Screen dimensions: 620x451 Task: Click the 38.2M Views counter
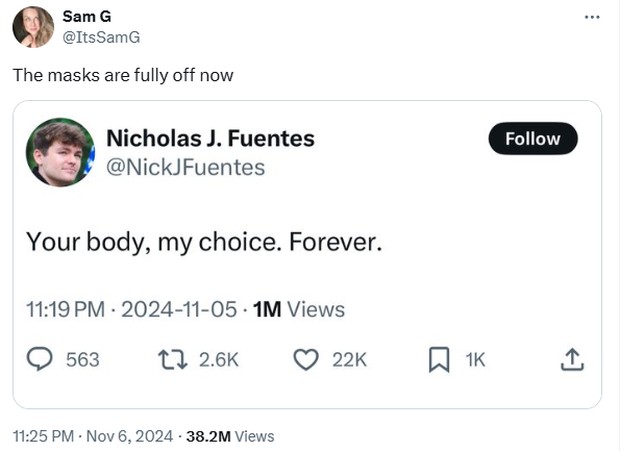(x=230, y=436)
